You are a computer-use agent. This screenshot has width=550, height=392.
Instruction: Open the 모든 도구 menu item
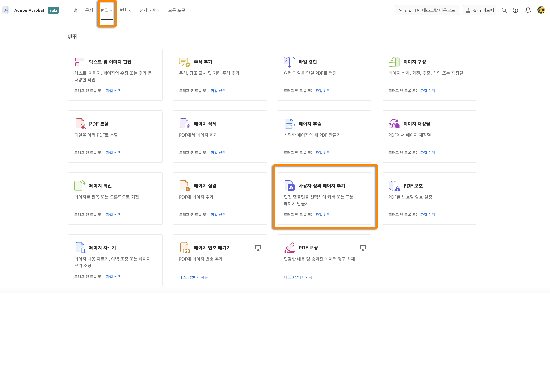click(177, 10)
